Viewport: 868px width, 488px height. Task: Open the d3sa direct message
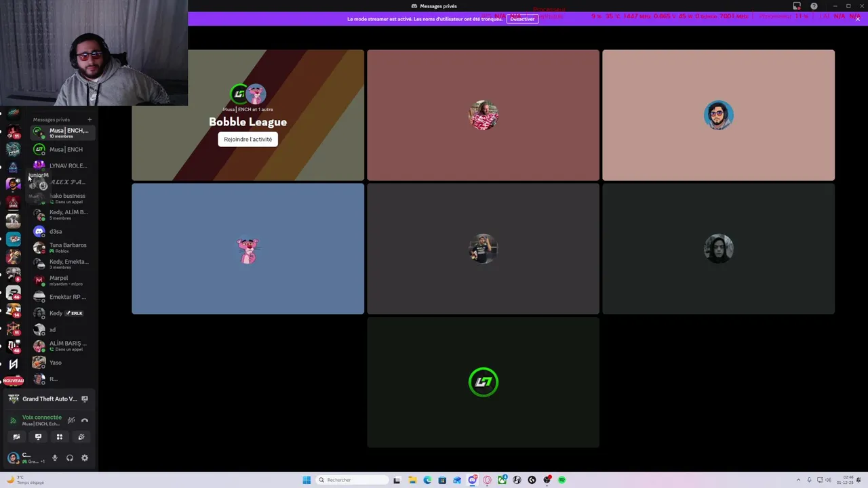click(x=63, y=231)
